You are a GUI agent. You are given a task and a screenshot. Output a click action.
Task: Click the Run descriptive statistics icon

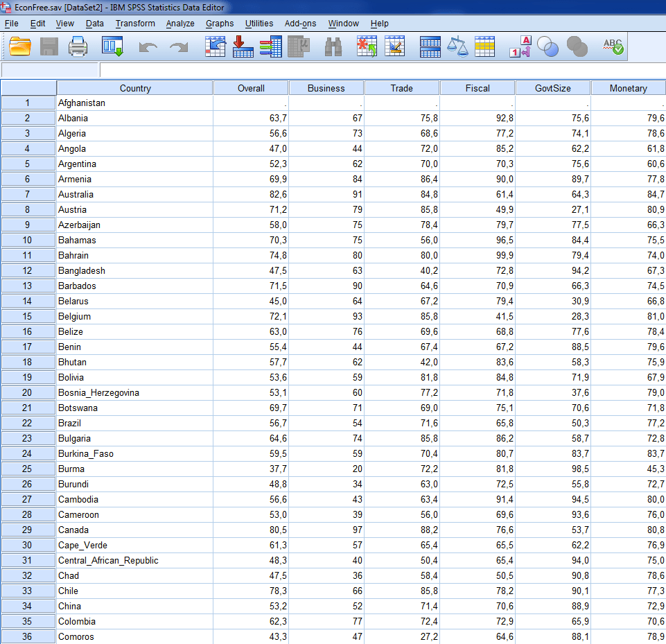click(x=299, y=46)
